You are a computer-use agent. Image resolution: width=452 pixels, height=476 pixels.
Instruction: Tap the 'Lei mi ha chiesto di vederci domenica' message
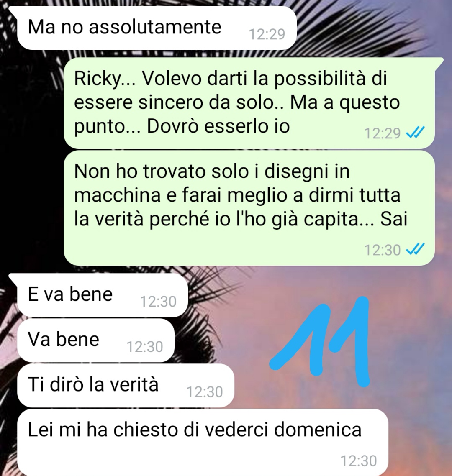click(203, 442)
